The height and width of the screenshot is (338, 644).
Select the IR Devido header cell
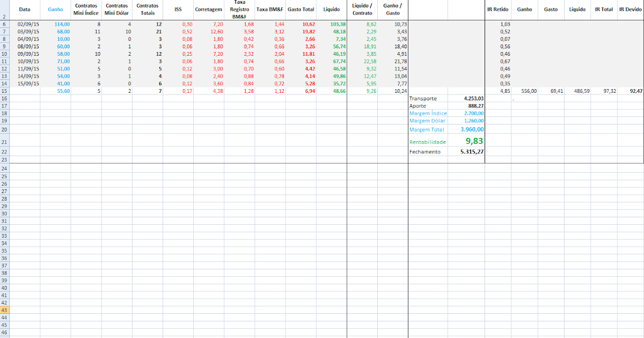tap(630, 10)
